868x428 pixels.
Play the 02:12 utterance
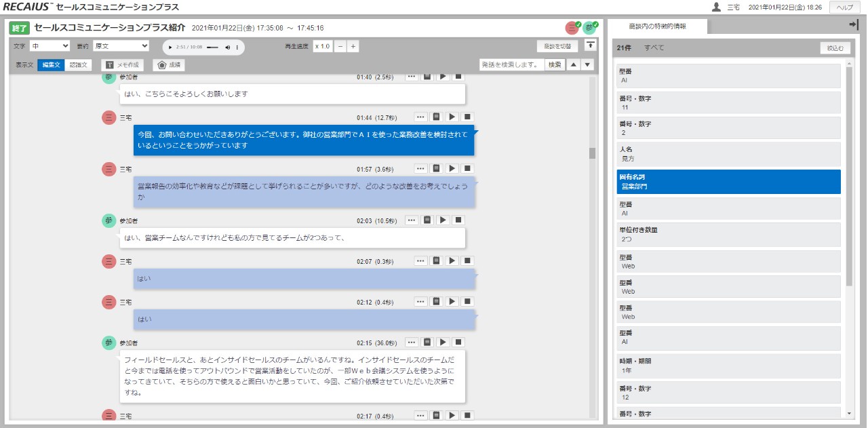452,302
